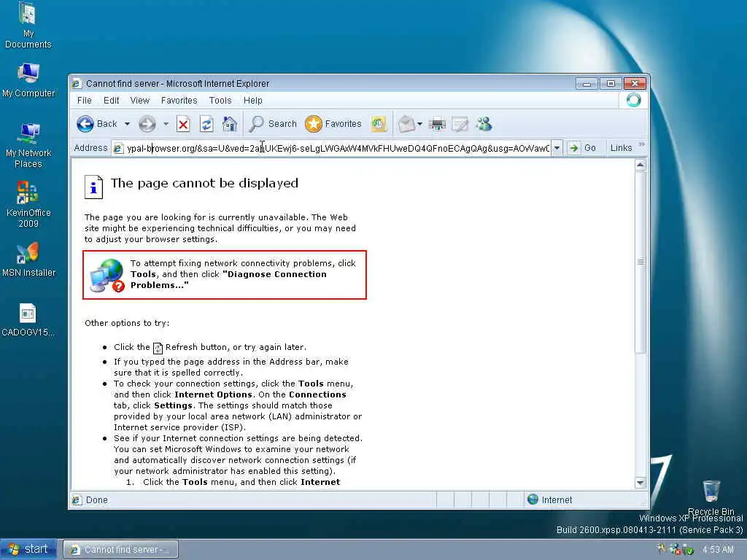
Task: Open the Edit menu
Action: click(111, 101)
